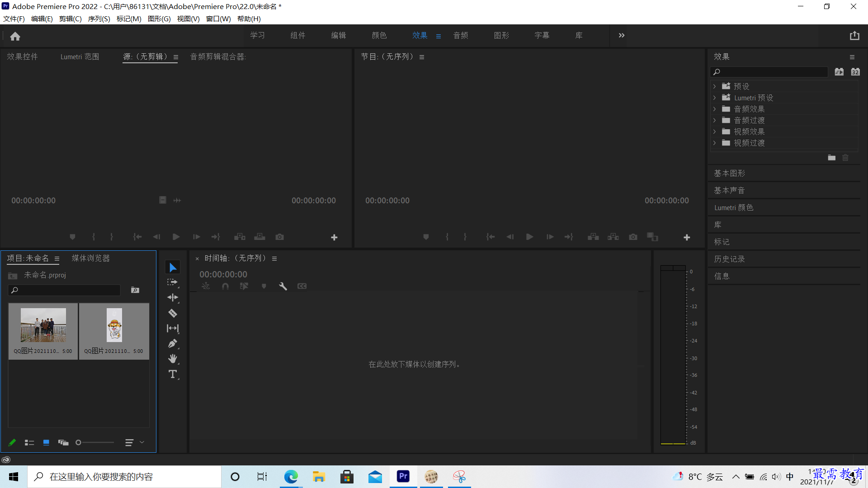The width and height of the screenshot is (868, 488).
Task: Expand the Lumetri 预设 folder
Action: 715,98
